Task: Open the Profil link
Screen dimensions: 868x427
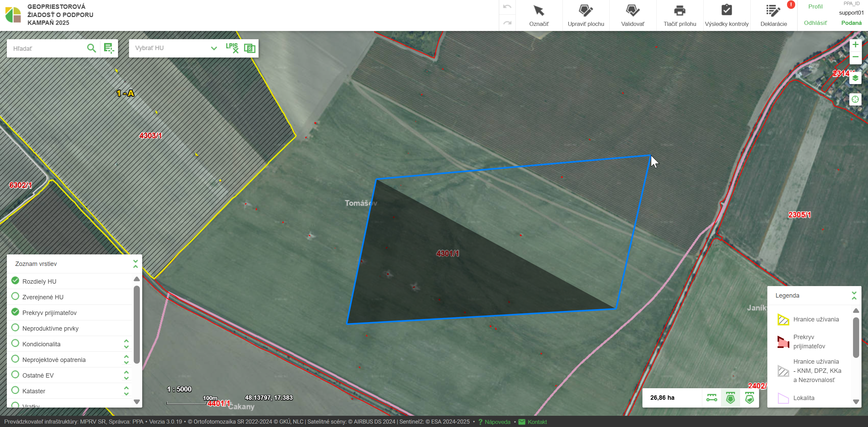Action: point(815,6)
